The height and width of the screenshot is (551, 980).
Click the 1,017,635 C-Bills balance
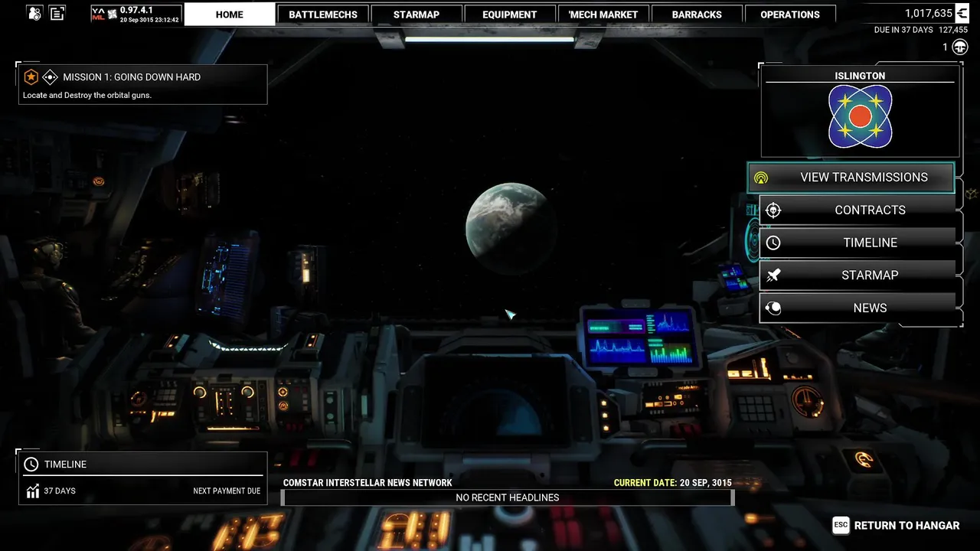928,13
